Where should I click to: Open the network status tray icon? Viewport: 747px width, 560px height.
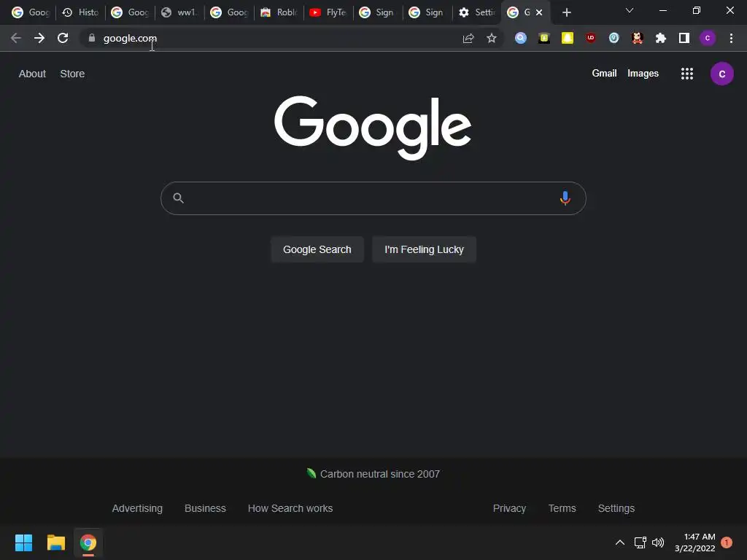tap(640, 542)
